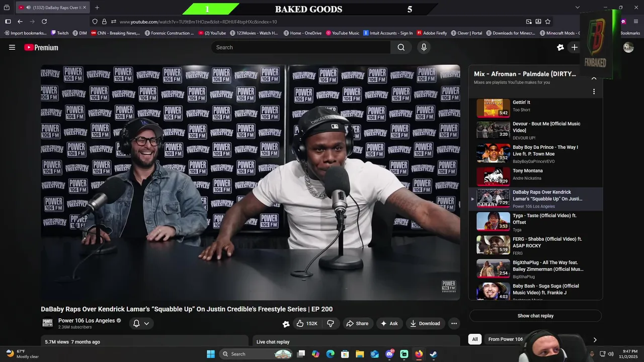Click the Windows taskbar search box
Viewport: 644px width, 362px height.
tap(257, 354)
